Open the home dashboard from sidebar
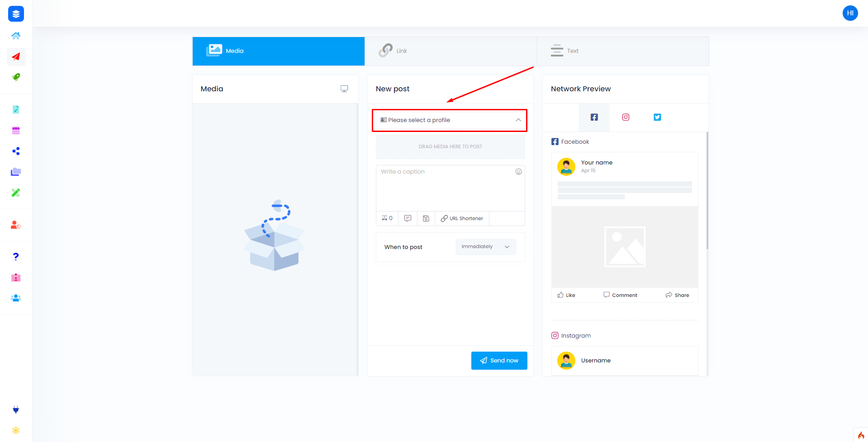868x442 pixels. (16, 36)
